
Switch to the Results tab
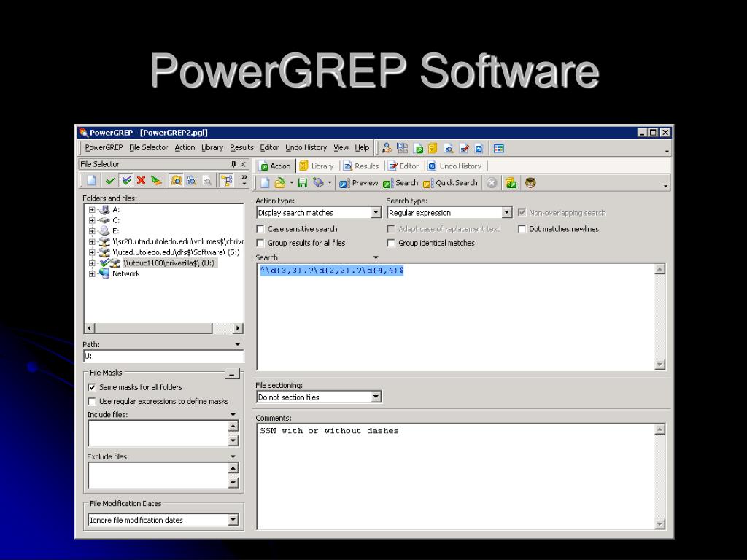coord(361,166)
